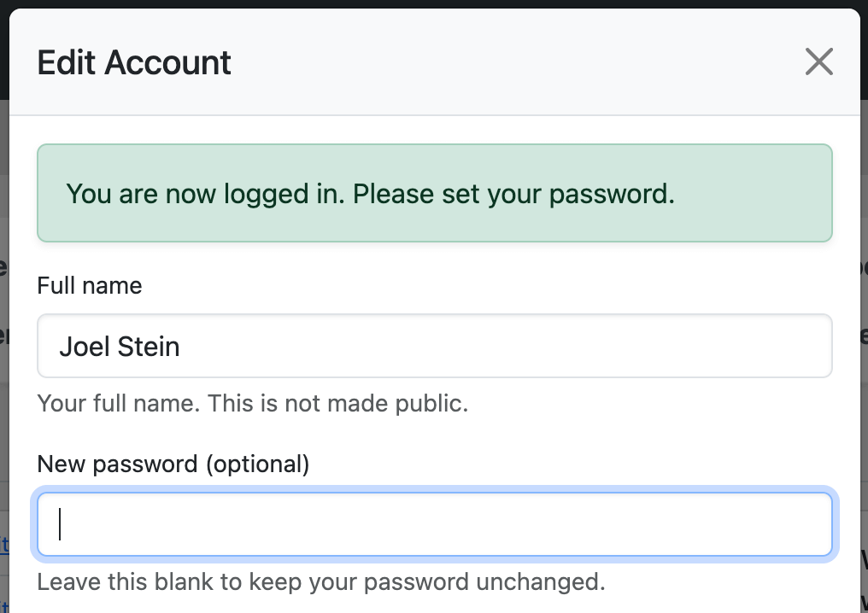
Task: Click empty header space beside the title
Action: pos(513,63)
